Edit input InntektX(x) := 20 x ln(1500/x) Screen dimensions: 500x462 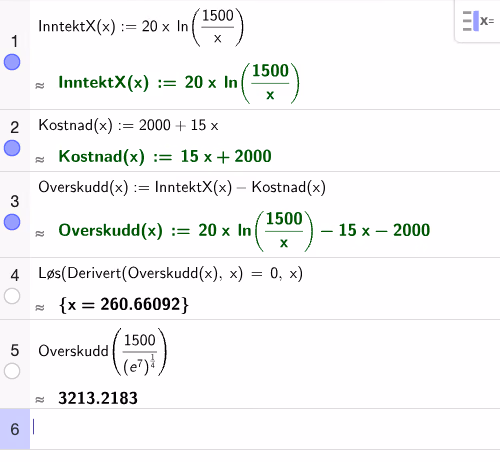click(141, 27)
